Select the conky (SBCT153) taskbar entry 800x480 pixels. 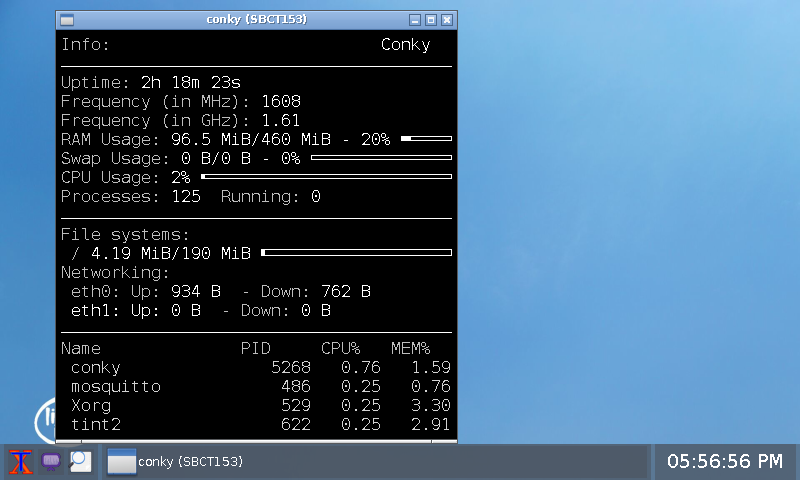(176, 462)
